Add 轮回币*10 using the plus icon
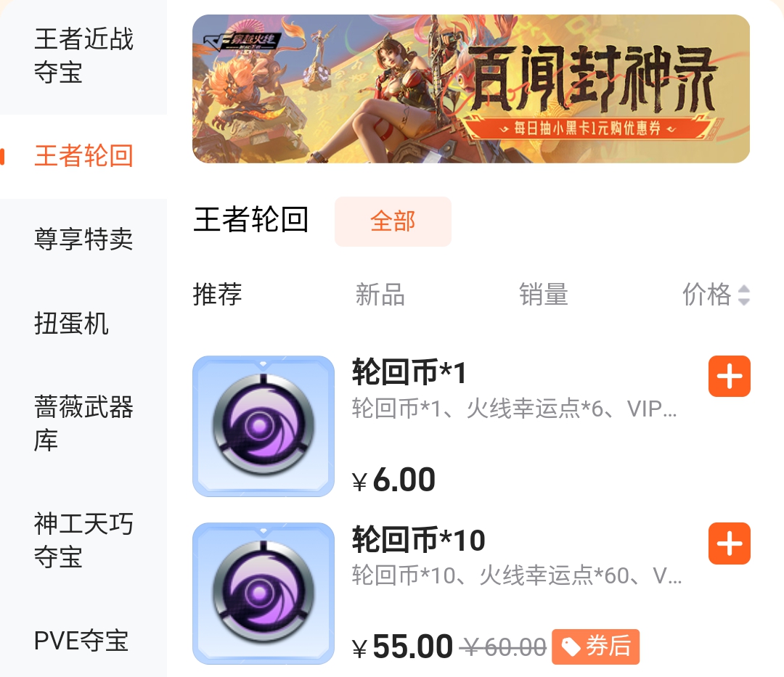Viewport: 784px width, 677px height. tap(729, 543)
